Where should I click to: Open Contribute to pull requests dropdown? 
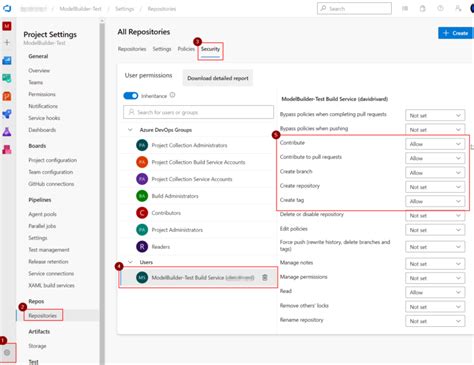pyautogui.click(x=435, y=158)
